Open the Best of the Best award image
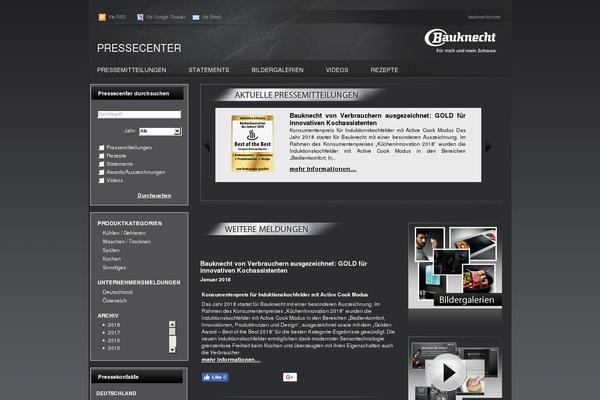This screenshot has height=400, width=600. [x=253, y=144]
